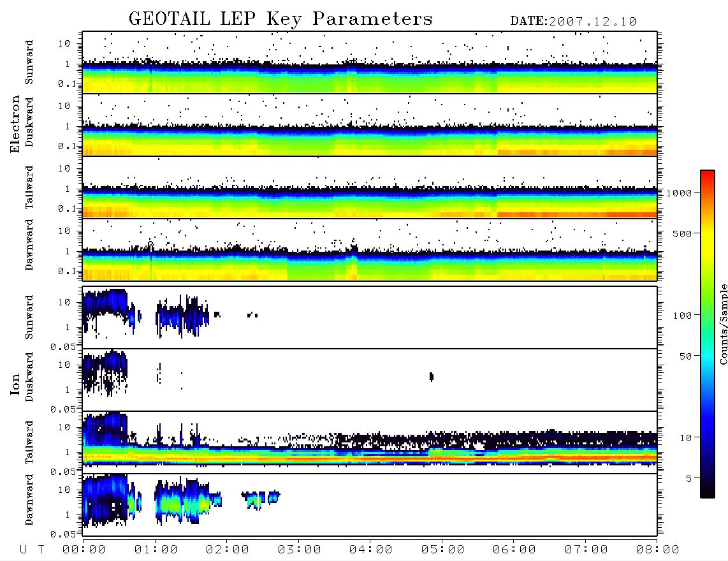Click the title "GEOTAIL LEP Key Parameters"
This screenshot has height=561, width=728.
280,20
